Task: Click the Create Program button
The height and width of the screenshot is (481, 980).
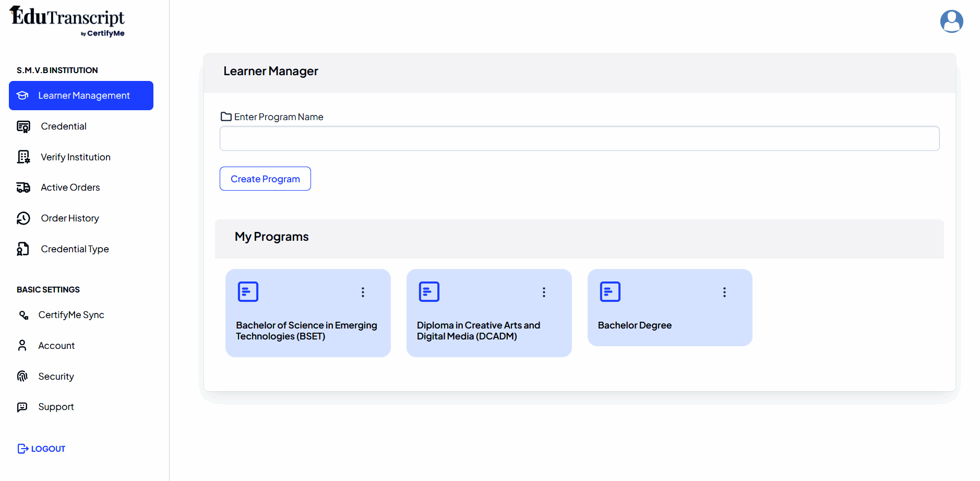Action: (x=265, y=179)
